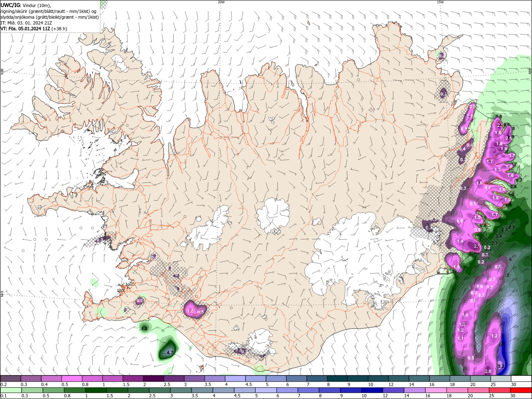Click the '(+38 h)' forecast offset text
532x399 pixels.
pyautogui.click(x=59, y=29)
